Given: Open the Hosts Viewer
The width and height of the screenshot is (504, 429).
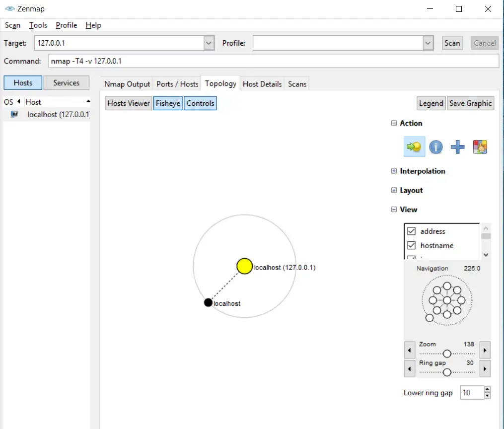Looking at the screenshot, I should (128, 103).
